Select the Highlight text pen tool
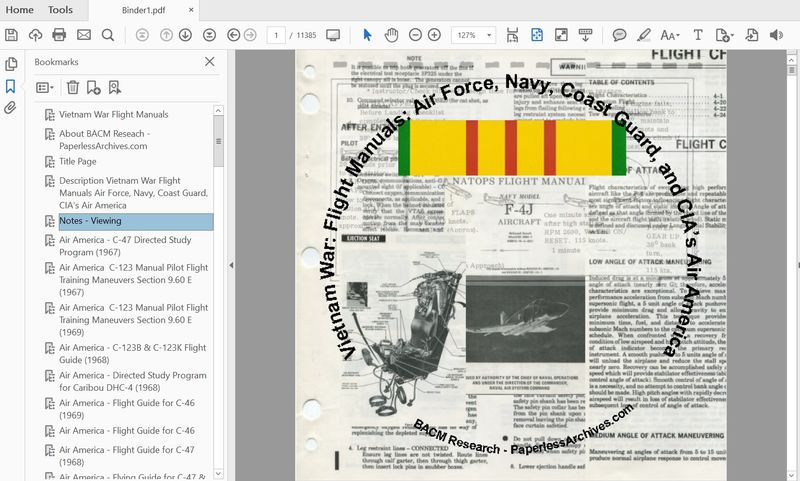Image resolution: width=800 pixels, height=481 pixels. [644, 35]
